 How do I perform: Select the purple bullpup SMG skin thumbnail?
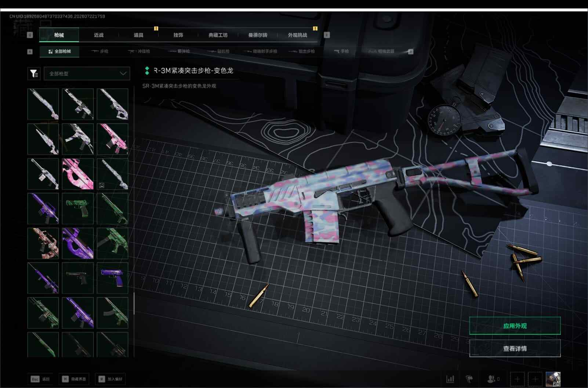point(78,243)
